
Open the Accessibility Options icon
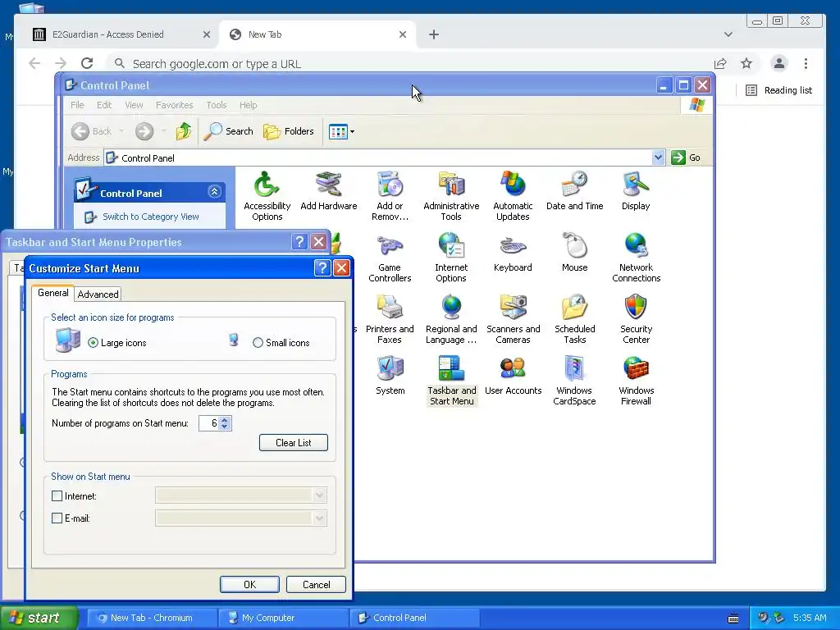pyautogui.click(x=267, y=196)
